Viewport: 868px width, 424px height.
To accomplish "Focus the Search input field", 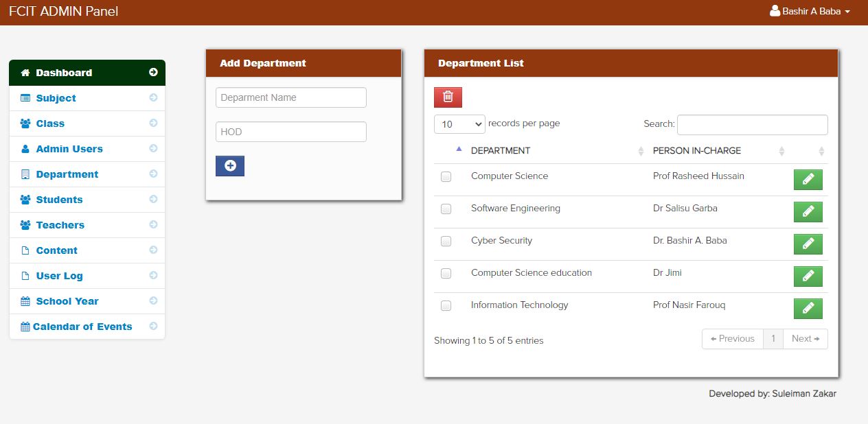I will [x=752, y=125].
